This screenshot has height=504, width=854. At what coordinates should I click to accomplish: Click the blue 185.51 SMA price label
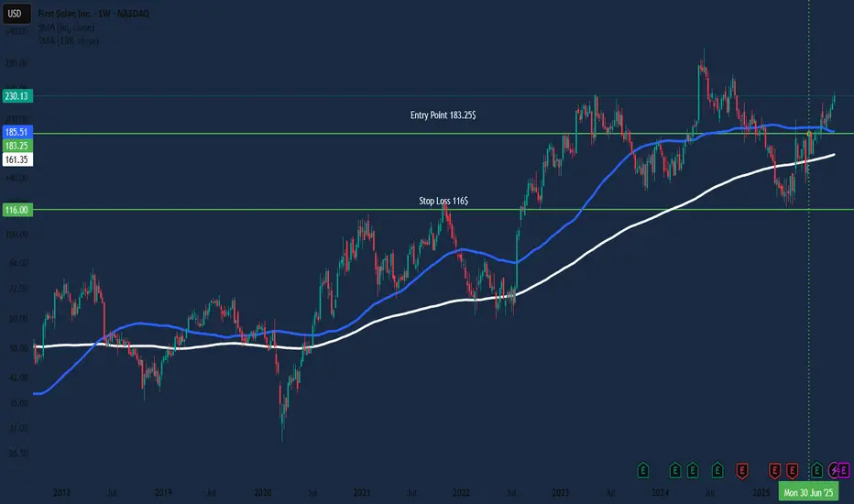click(17, 132)
